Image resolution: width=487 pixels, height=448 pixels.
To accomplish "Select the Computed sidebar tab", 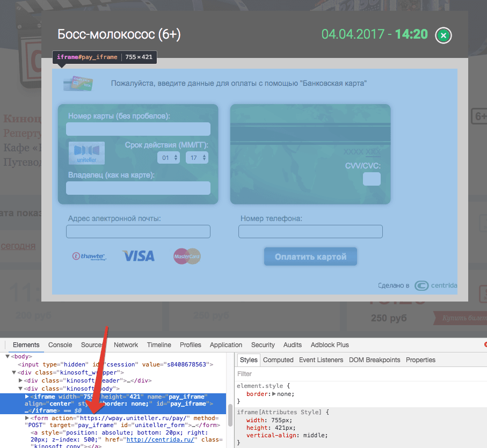I will point(278,360).
